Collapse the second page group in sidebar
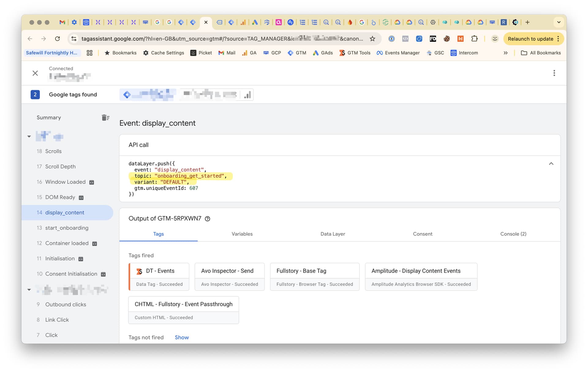The image size is (588, 372). [29, 290]
